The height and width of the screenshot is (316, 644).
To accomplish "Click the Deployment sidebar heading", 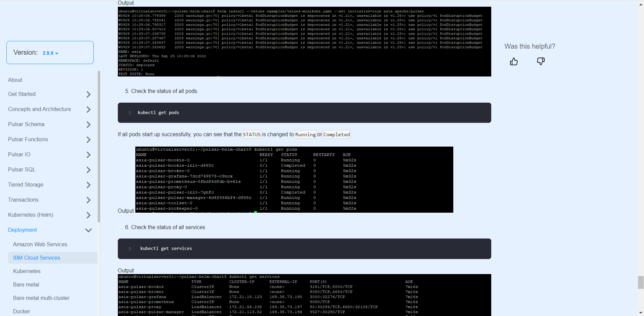I will coord(22,230).
